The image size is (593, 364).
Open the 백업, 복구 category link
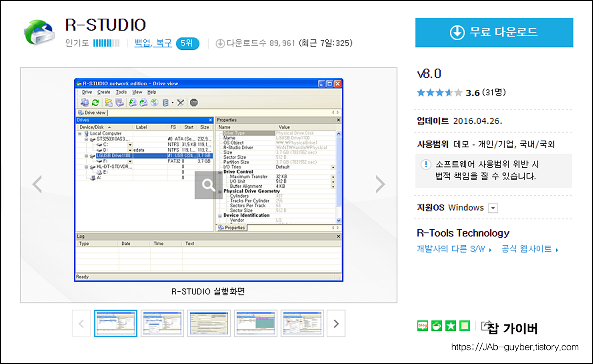pos(153,43)
